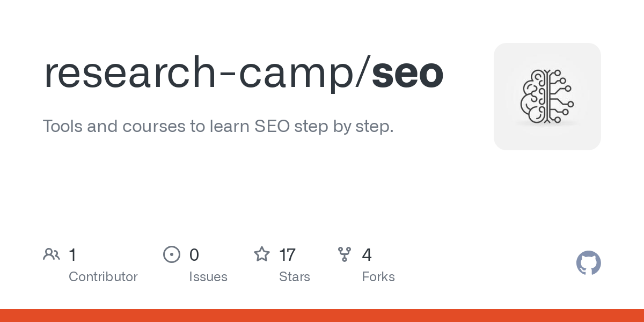Click the forks count 4
Viewport: 644px width, 322px height.
pos(367,255)
